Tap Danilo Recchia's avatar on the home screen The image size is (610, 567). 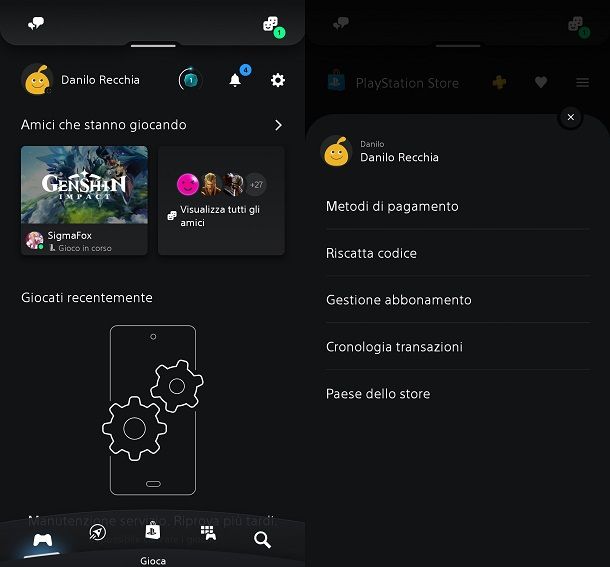(37, 79)
